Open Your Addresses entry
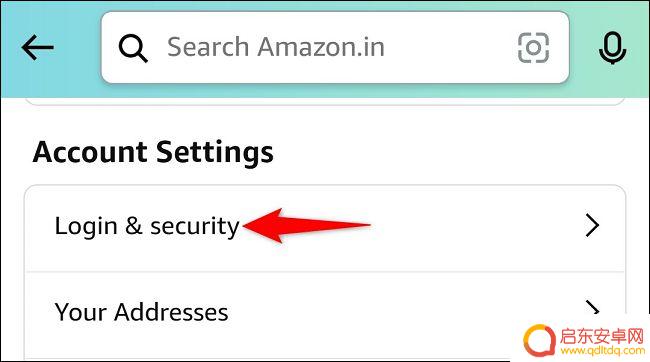650x362 pixels. click(x=141, y=312)
